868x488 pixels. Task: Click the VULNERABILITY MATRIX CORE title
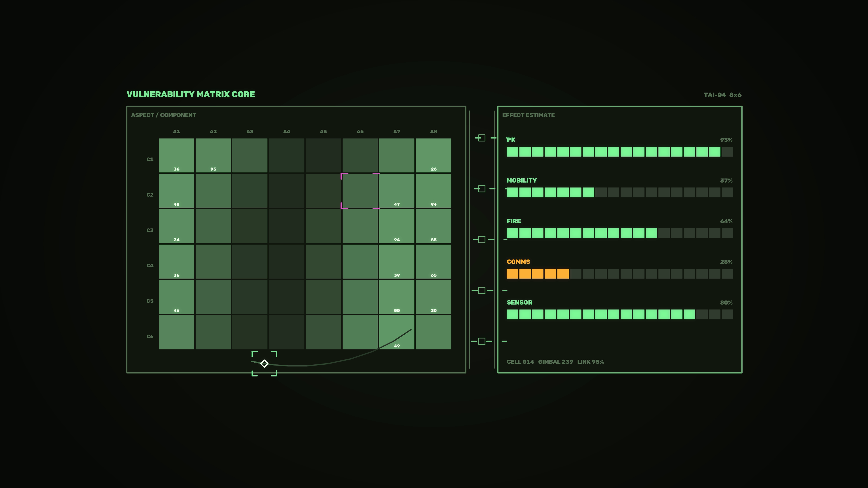click(x=191, y=94)
